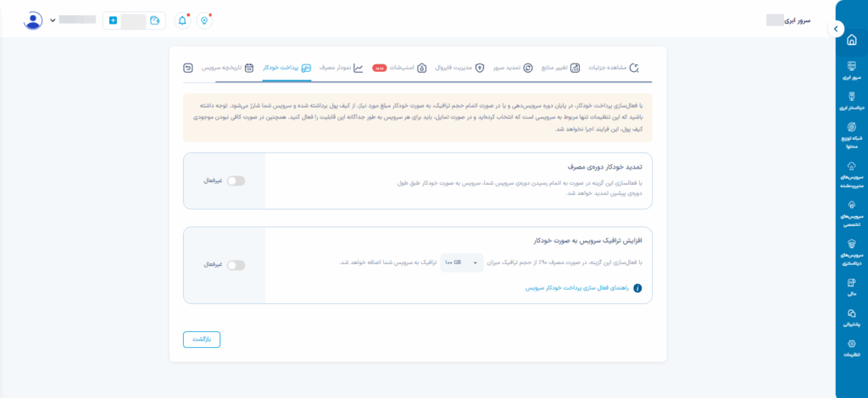
Task: Open سرویس‌های مدیریت‌شده in sidebar
Action: 851,174
